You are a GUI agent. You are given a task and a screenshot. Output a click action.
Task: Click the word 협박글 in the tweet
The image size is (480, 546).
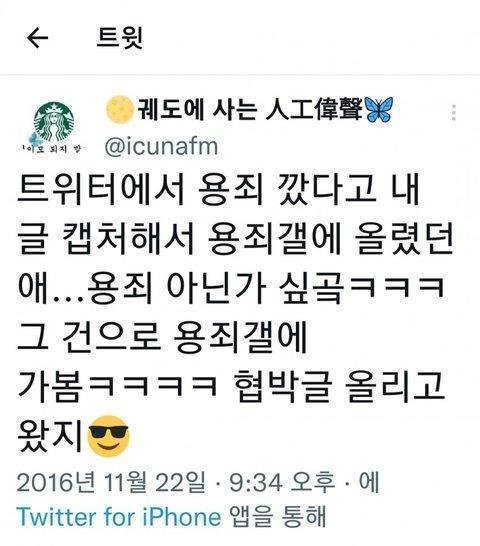pyautogui.click(x=282, y=387)
